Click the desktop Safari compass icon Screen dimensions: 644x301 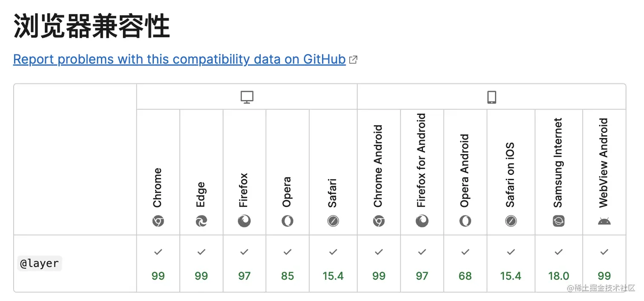(x=333, y=221)
